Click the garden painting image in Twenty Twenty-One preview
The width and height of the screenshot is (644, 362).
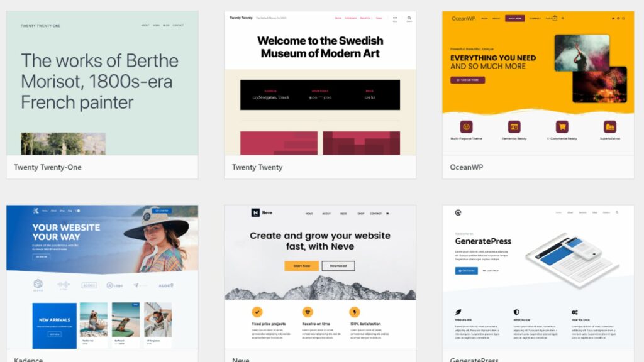click(63, 144)
